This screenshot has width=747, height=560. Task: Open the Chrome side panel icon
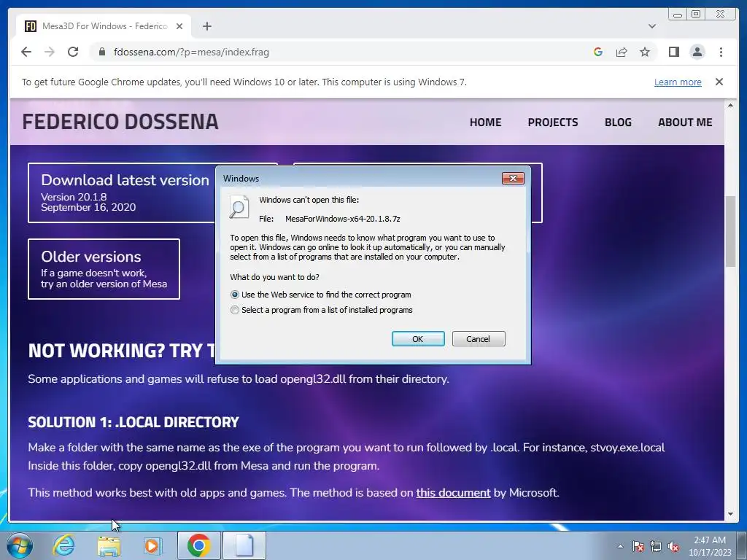673,52
